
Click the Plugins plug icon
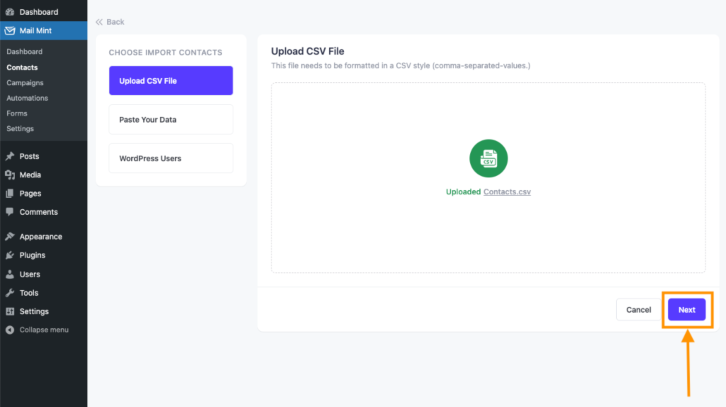pyautogui.click(x=10, y=255)
